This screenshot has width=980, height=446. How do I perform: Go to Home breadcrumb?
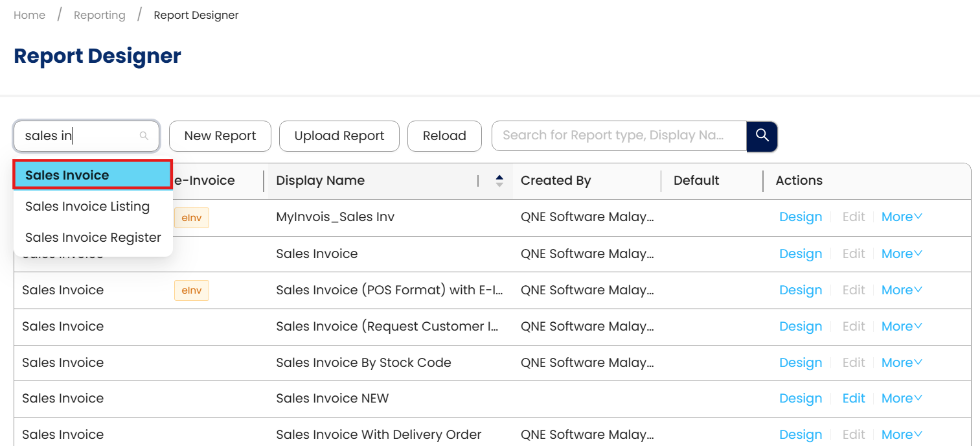click(x=30, y=15)
